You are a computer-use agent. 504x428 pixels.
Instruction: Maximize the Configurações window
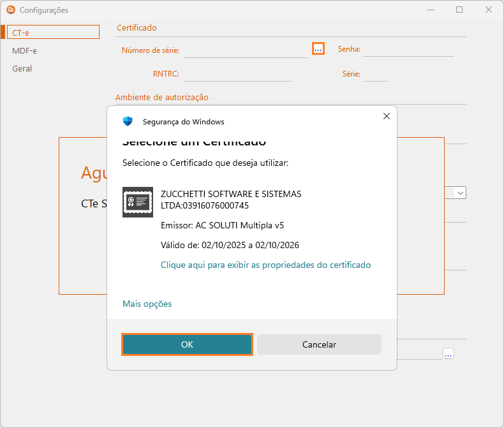pyautogui.click(x=459, y=10)
